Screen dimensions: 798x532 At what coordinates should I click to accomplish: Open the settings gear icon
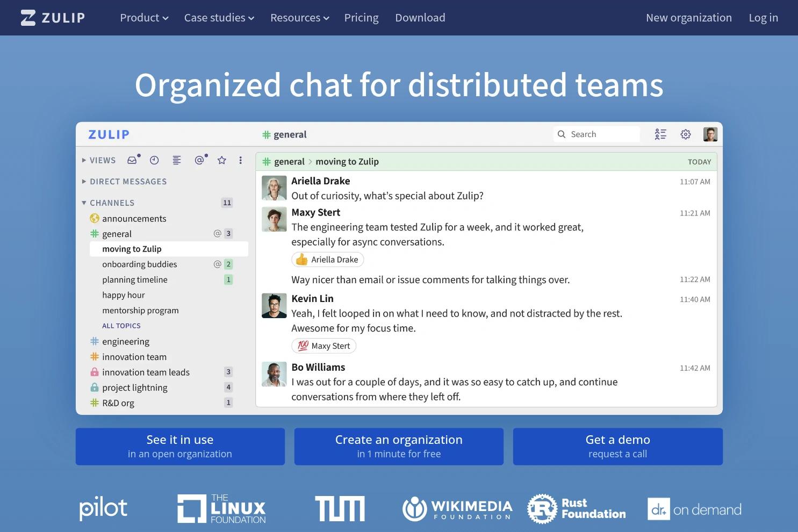[686, 134]
